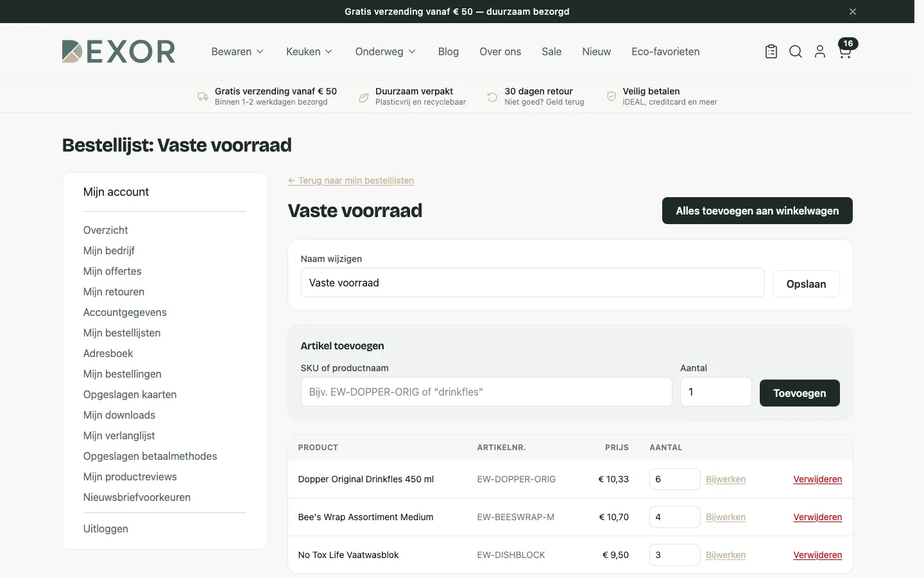Screen dimensions: 924x578
Task: Open the Blog page
Action: tap(449, 51)
